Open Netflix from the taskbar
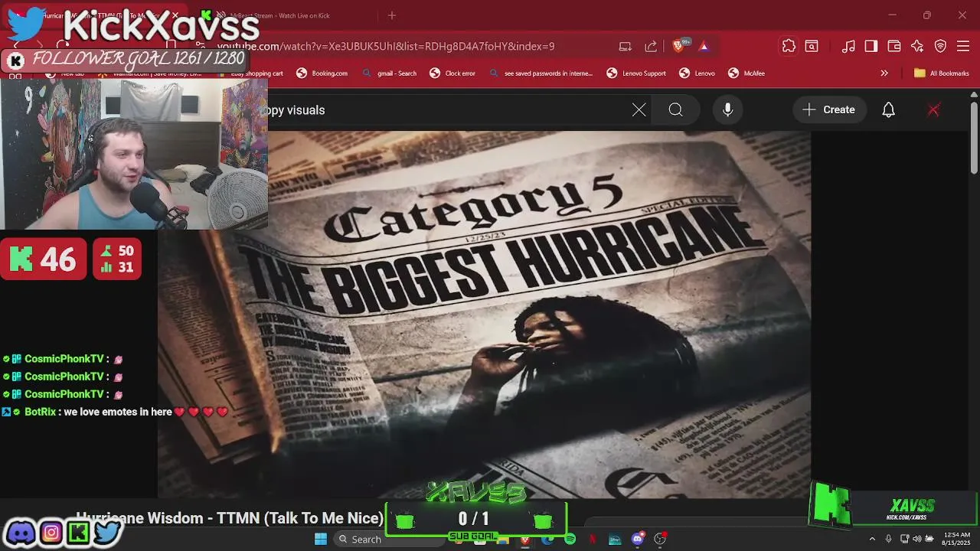The height and width of the screenshot is (551, 980). 592,539
